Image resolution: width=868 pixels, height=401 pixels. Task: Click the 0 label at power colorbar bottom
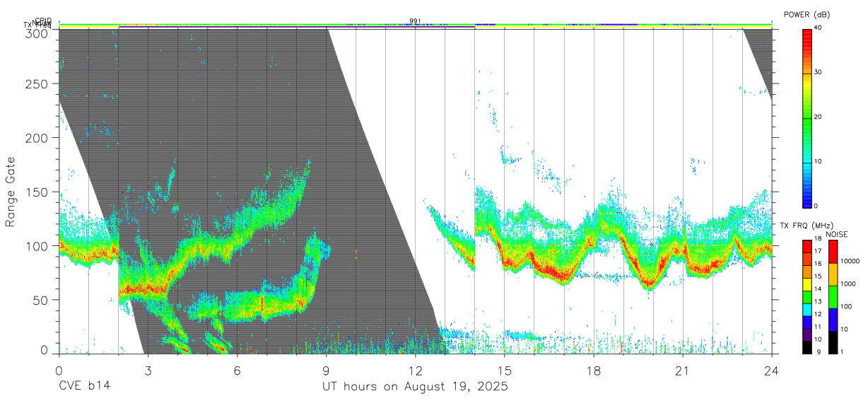(816, 206)
